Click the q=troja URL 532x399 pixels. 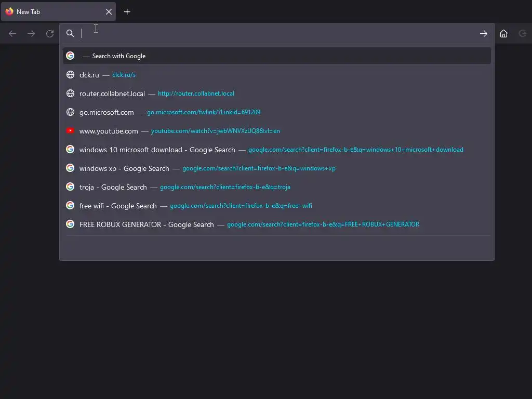(x=225, y=187)
